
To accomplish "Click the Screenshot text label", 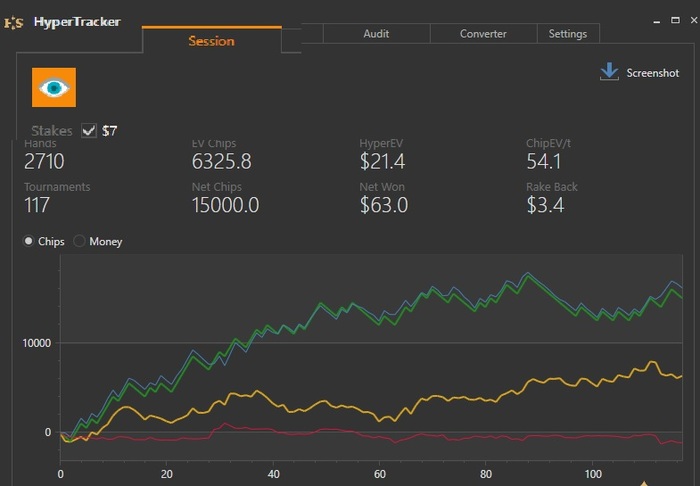I will (x=652, y=73).
